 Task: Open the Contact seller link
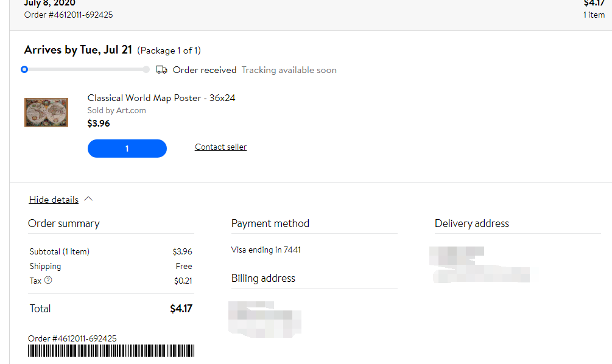point(220,147)
